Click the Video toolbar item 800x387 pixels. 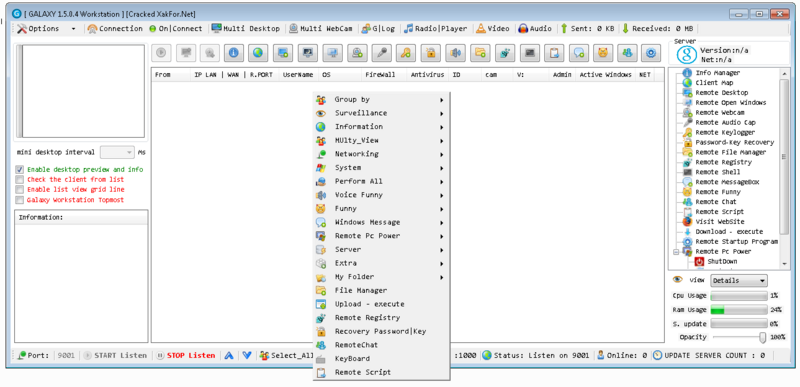493,29
